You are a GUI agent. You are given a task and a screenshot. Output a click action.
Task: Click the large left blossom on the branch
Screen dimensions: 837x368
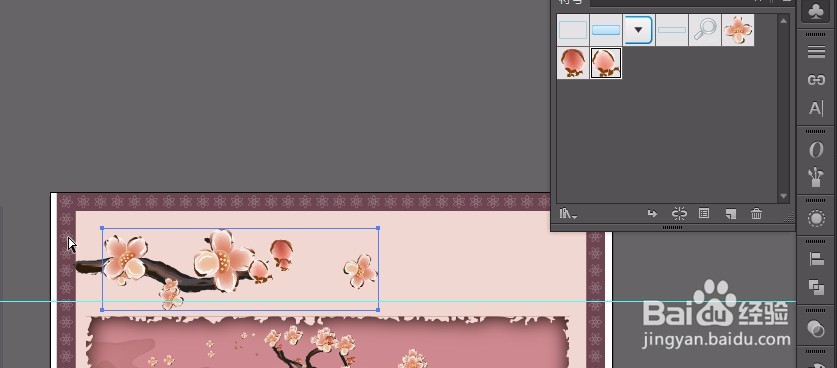[x=125, y=258]
